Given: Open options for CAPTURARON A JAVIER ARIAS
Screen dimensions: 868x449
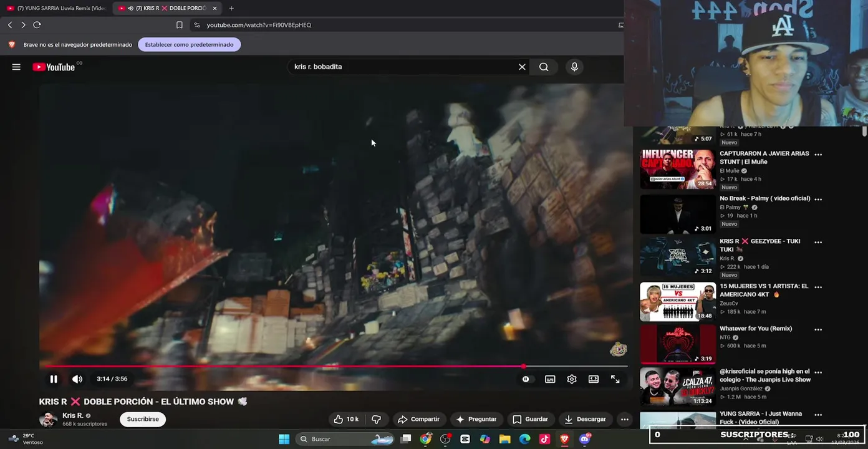Looking at the screenshot, I should (x=818, y=155).
